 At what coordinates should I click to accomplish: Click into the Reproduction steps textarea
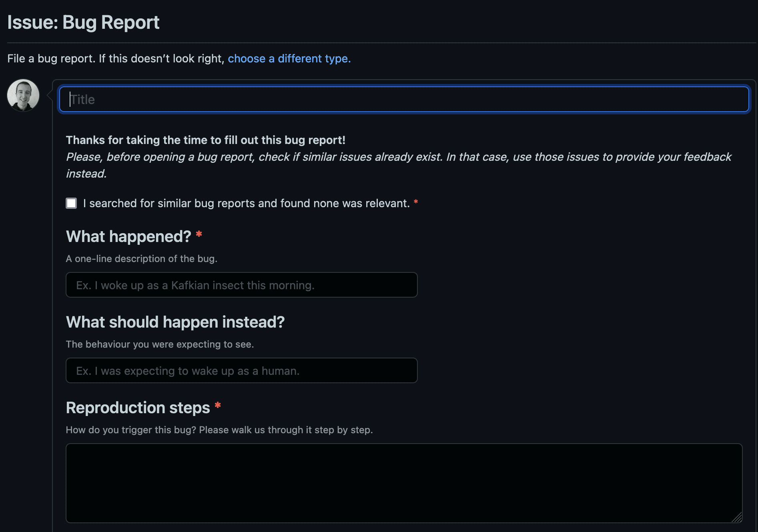tap(404, 483)
